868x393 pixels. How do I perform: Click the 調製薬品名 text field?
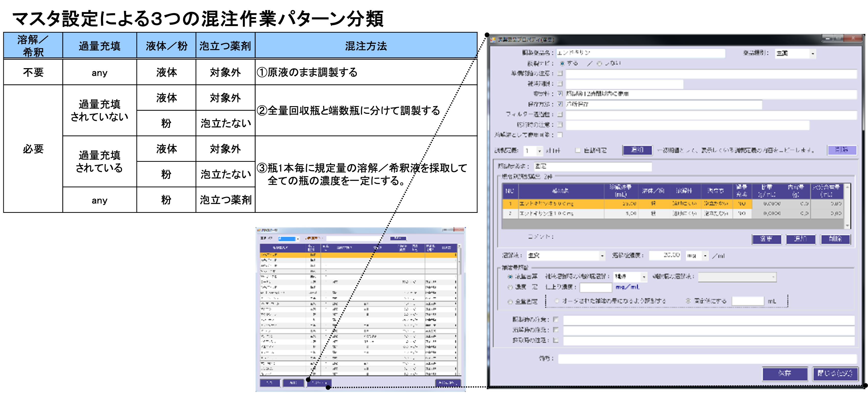pyautogui.click(x=640, y=53)
